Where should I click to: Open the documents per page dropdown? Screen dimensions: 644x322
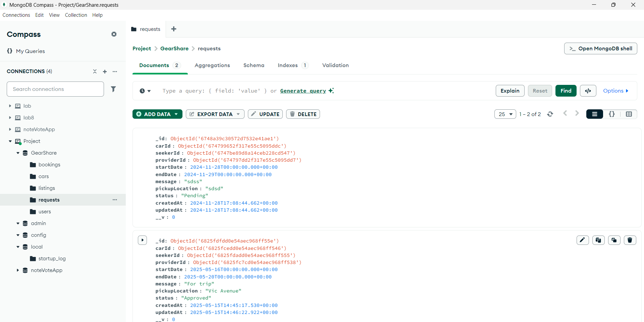pyautogui.click(x=505, y=114)
